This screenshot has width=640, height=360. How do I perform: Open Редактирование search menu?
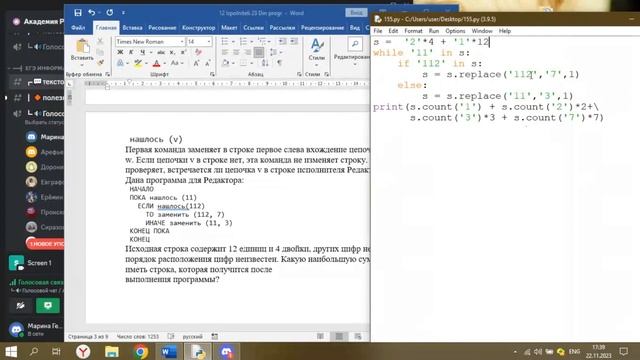[x=354, y=51]
